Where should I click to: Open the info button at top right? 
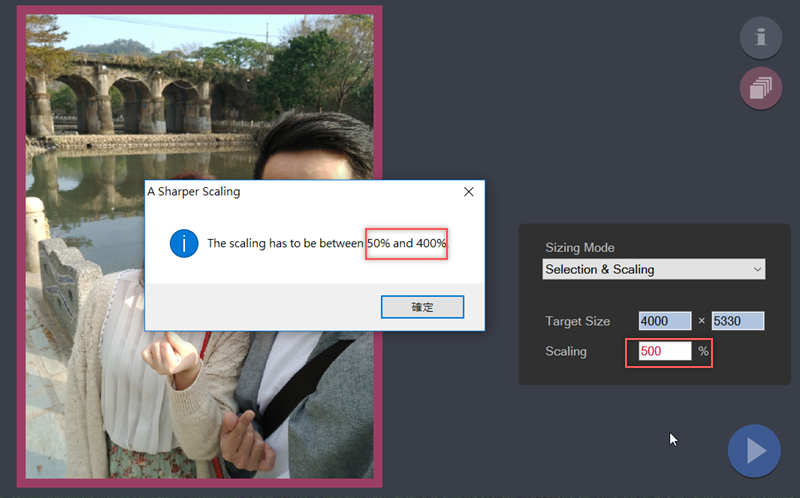761,38
